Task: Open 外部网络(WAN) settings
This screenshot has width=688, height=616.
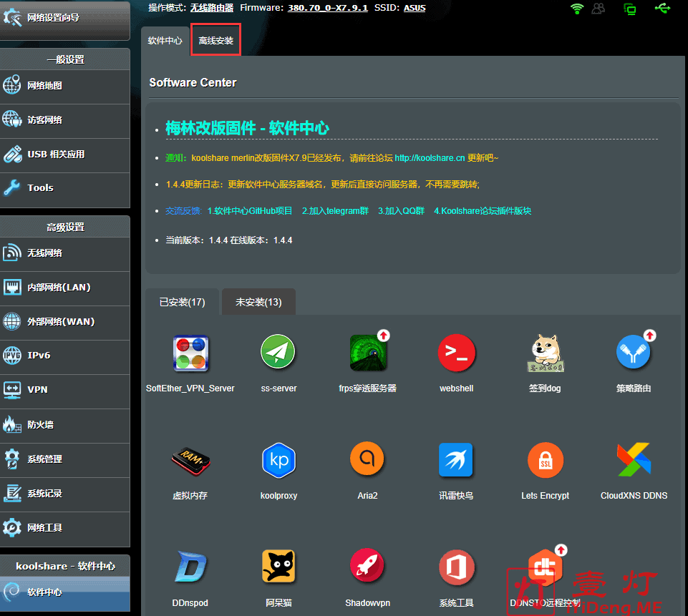Action: 65,322
